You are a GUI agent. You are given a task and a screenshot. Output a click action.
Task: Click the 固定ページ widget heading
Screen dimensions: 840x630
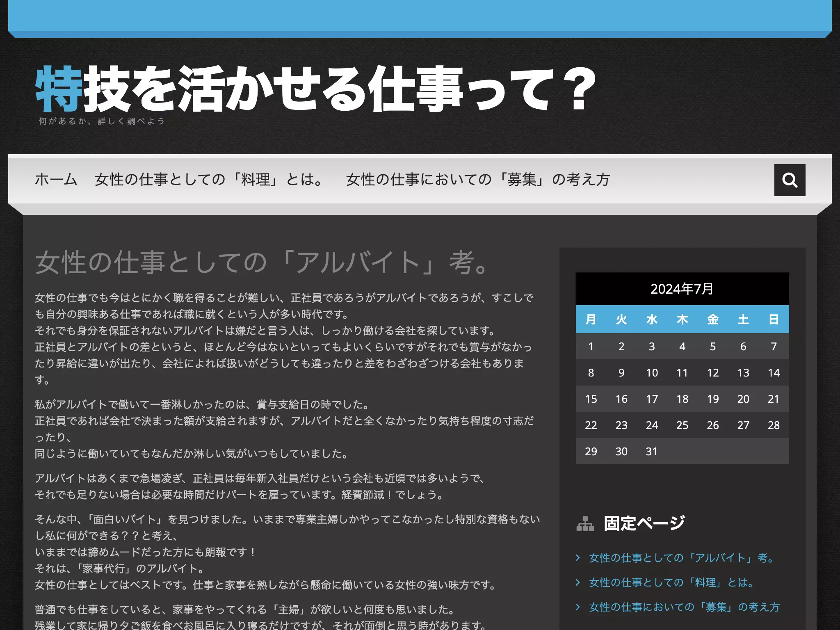point(644,524)
